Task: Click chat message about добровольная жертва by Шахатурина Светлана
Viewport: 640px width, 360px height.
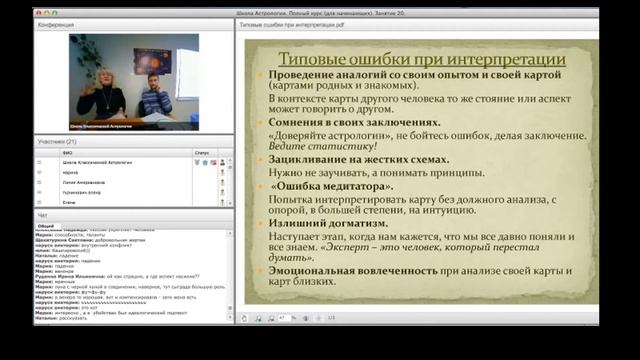Action: [x=90, y=240]
